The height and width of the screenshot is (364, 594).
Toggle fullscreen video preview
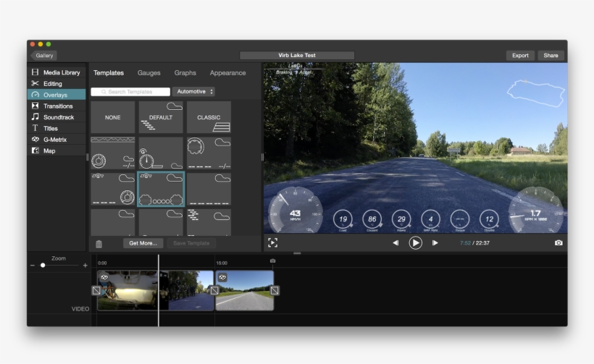[x=272, y=243]
